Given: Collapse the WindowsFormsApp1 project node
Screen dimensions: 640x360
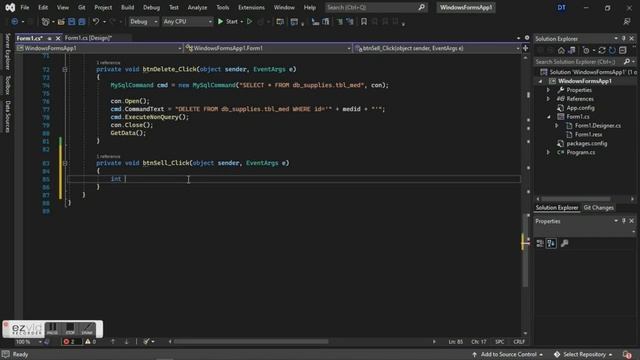Looking at the screenshot, I should (x=541, y=81).
